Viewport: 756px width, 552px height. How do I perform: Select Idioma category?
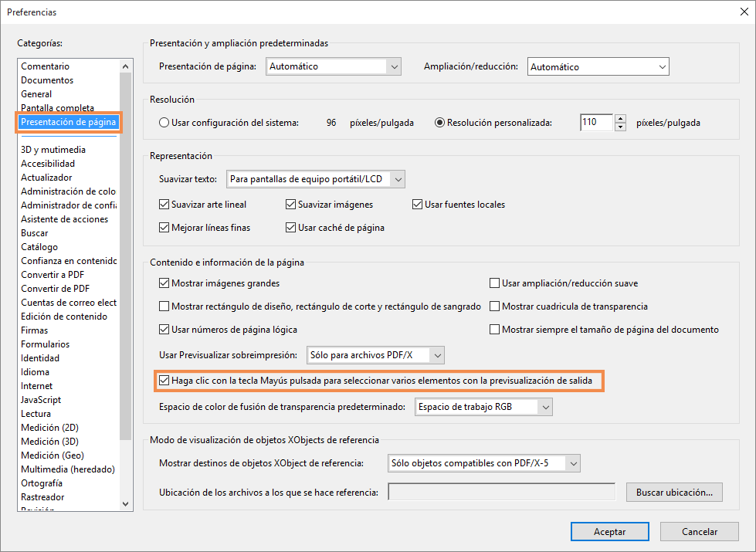click(35, 372)
